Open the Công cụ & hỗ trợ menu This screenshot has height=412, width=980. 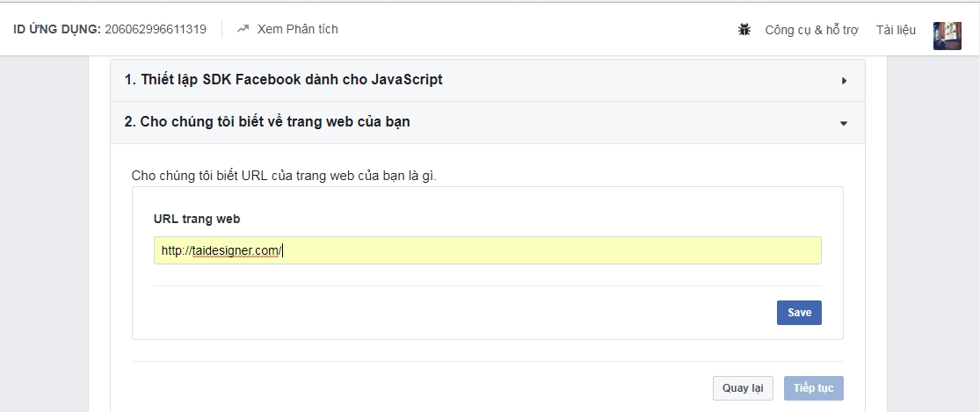click(812, 30)
